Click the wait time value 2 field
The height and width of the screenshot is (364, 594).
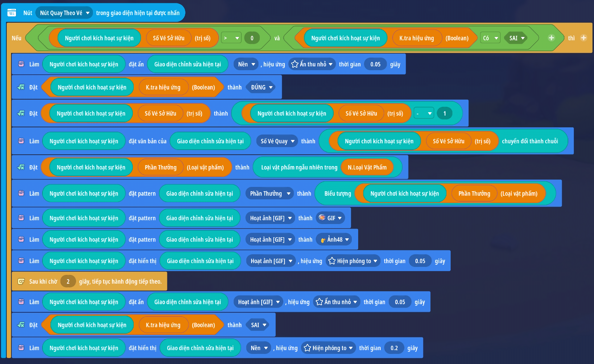[x=68, y=281]
